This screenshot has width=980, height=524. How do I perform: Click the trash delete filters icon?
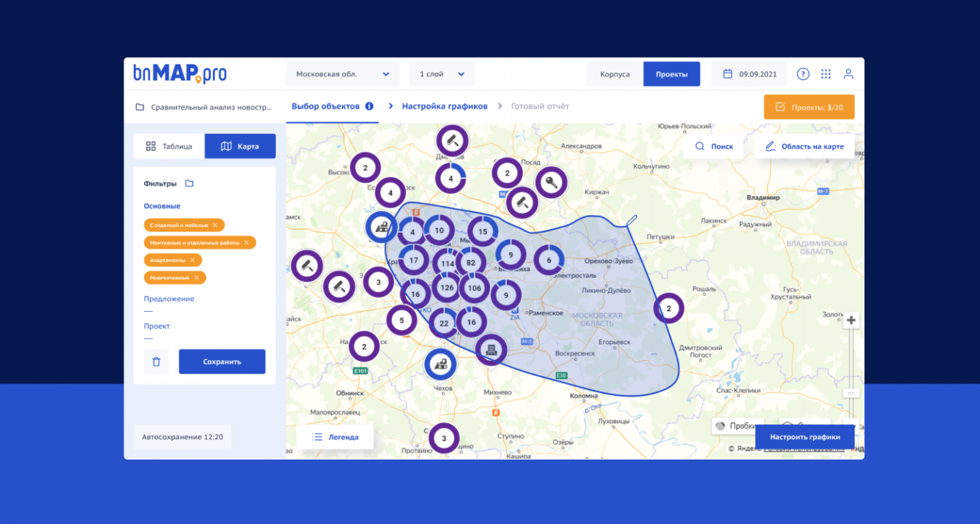click(x=157, y=362)
